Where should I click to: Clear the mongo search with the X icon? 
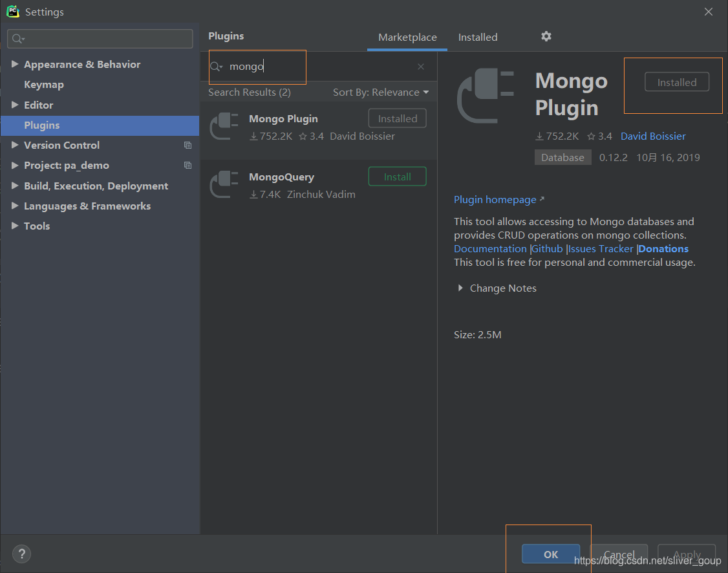[421, 67]
